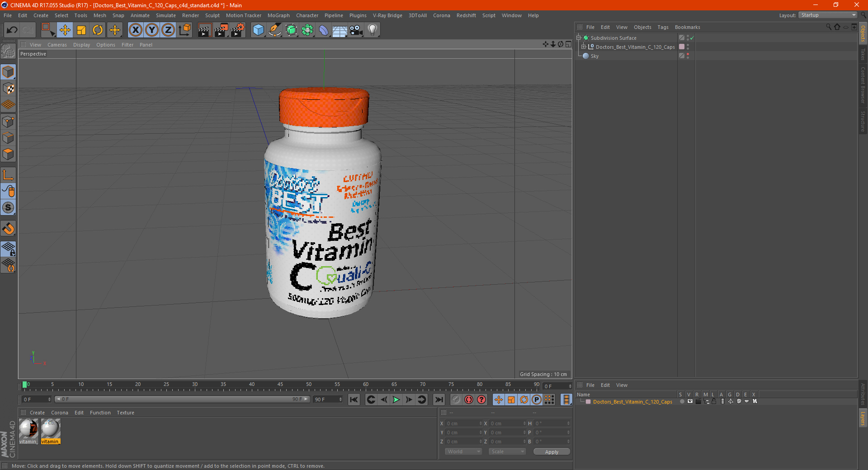The width and height of the screenshot is (868, 470).
Task: Add a Camera object
Action: pyautogui.click(x=356, y=30)
